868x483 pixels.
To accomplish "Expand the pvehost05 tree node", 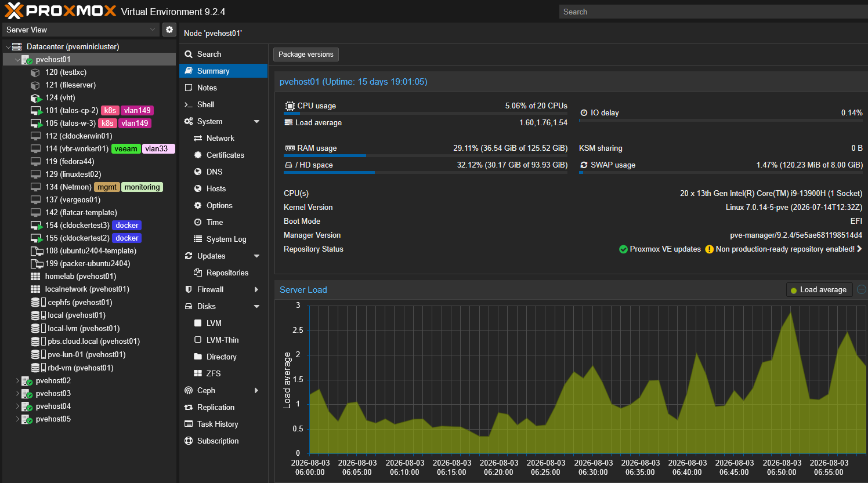I will (x=17, y=419).
